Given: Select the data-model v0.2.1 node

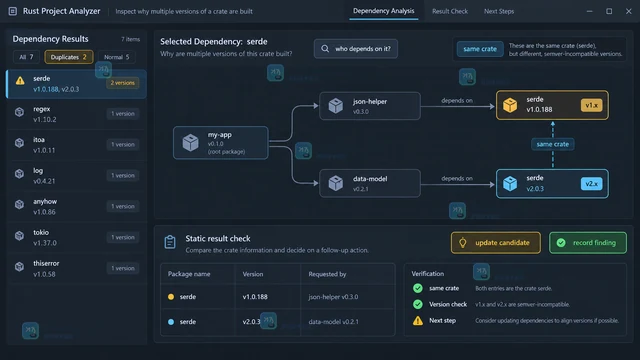Looking at the screenshot, I should click(369, 183).
